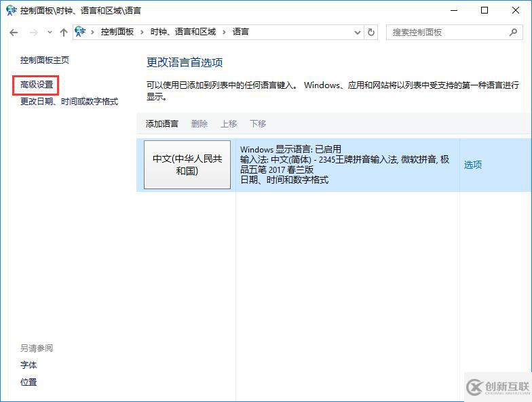Choose 下移 in the language toolbar

click(x=258, y=123)
